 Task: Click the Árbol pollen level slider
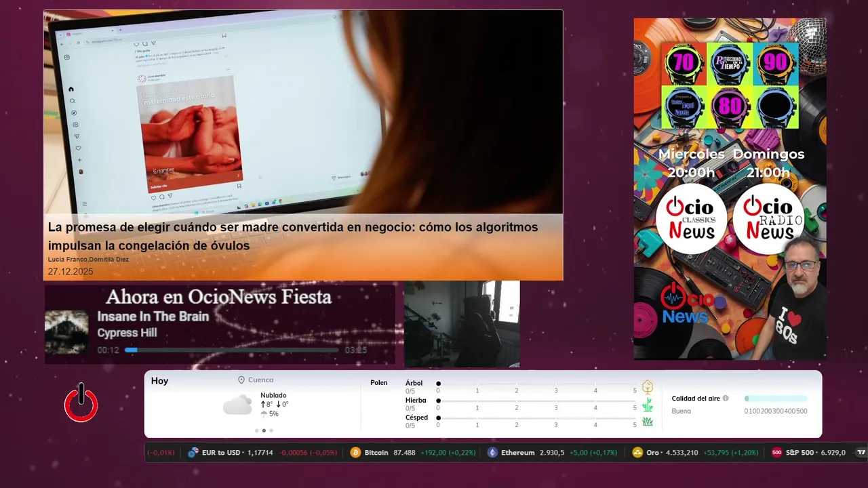537,384
